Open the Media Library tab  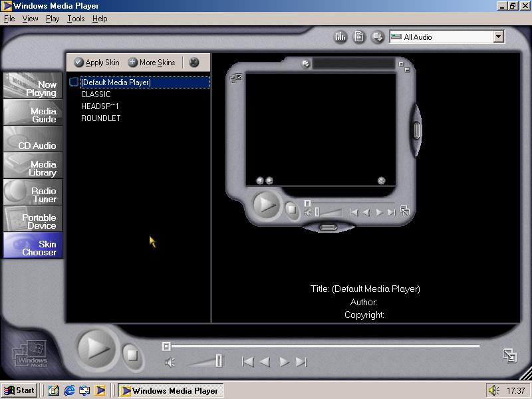coord(33,168)
